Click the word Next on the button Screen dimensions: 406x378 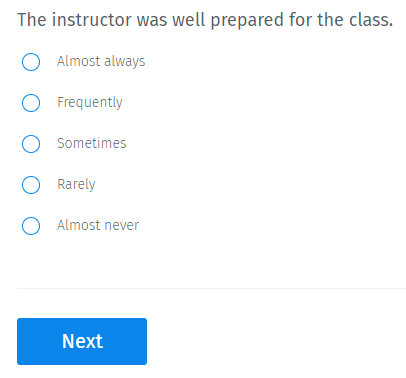click(82, 341)
